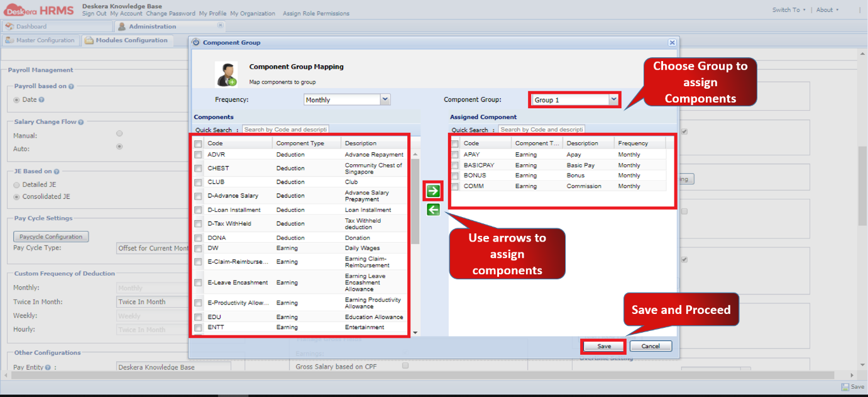Click the components Quick Search field
The image size is (868, 397).
pyautogui.click(x=285, y=129)
